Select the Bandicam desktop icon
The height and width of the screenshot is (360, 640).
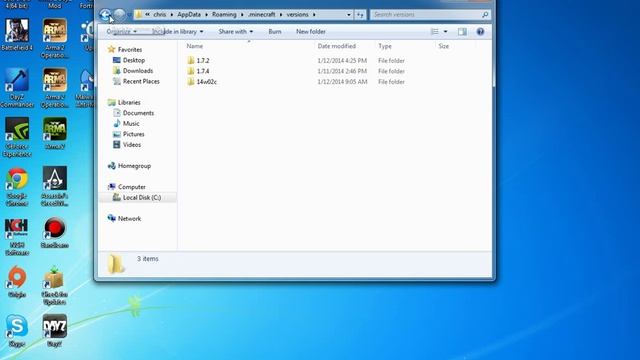tap(55, 233)
